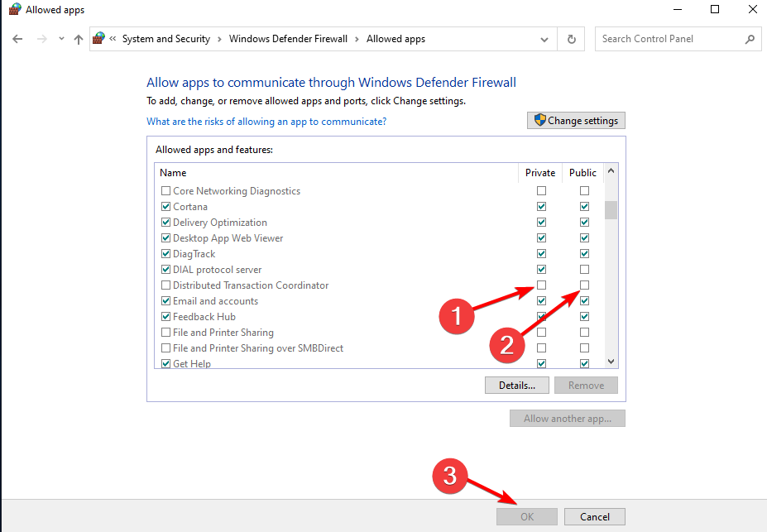Image resolution: width=767 pixels, height=532 pixels.
Task: Click the Allowed apps window title icon
Action: point(15,9)
